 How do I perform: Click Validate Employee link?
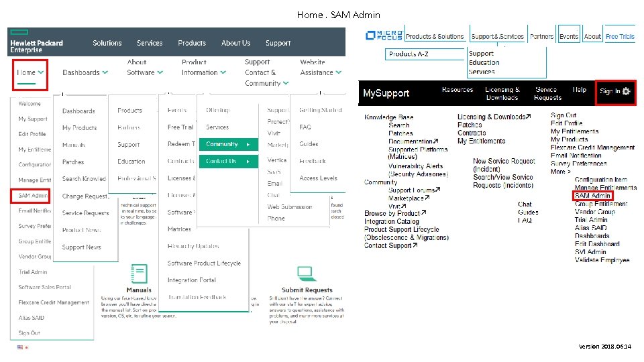pos(602,260)
